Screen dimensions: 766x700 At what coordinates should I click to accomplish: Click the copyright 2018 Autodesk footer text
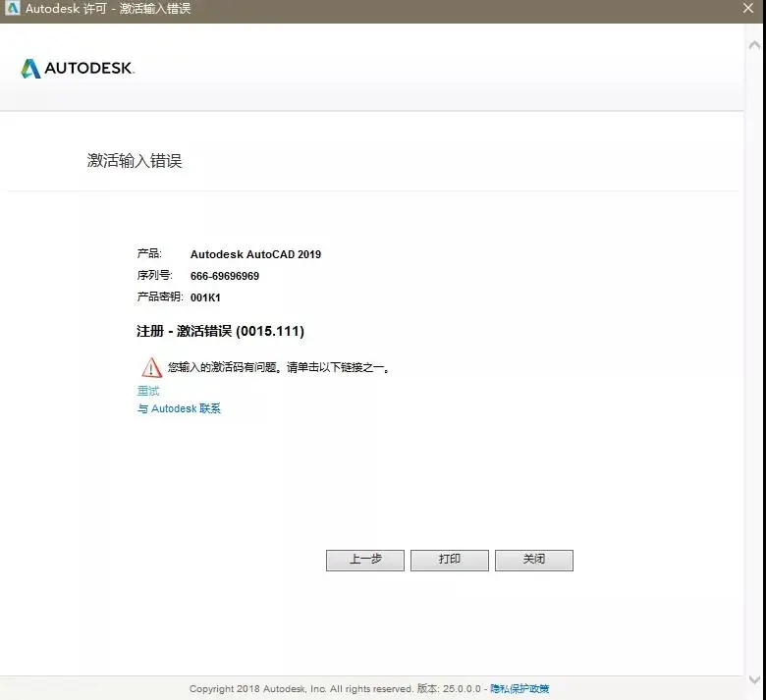301,689
